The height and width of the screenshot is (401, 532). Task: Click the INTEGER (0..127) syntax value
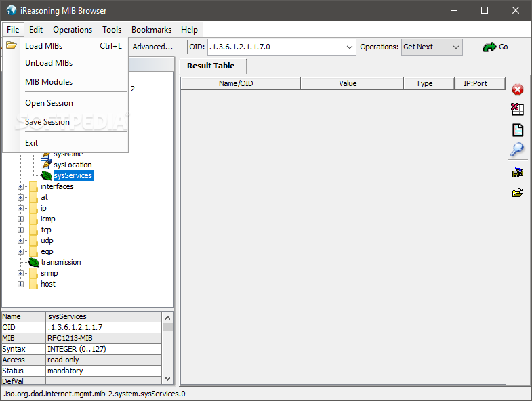coord(104,349)
